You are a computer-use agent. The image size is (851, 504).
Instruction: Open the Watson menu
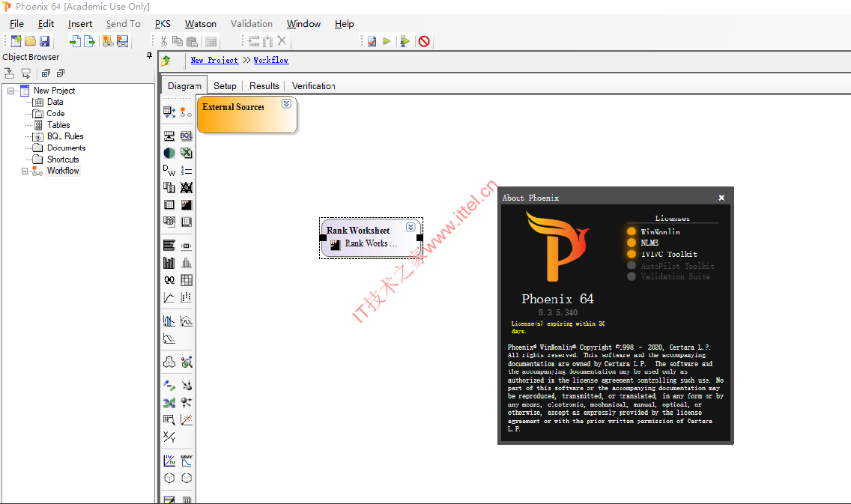200,24
